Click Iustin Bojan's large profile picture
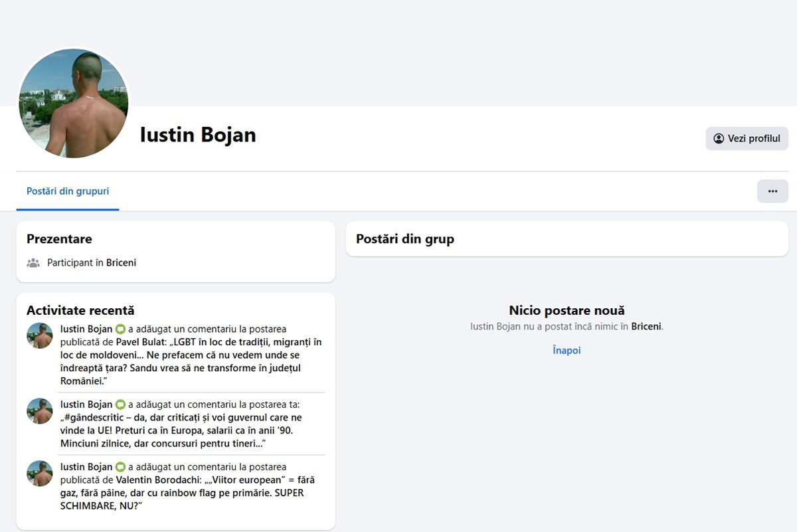This screenshot has width=797, height=532. [73, 103]
